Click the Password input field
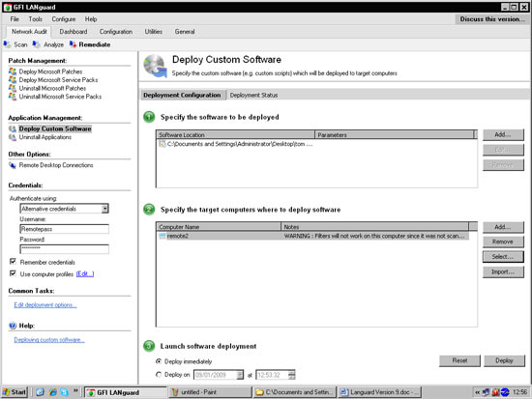 pos(65,249)
